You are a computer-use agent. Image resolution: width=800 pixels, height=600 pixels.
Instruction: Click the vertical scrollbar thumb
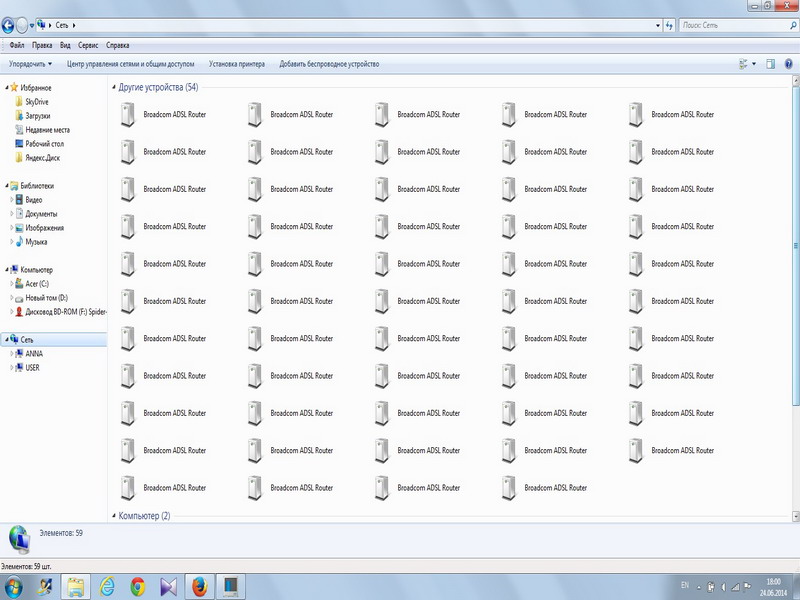tap(795, 246)
